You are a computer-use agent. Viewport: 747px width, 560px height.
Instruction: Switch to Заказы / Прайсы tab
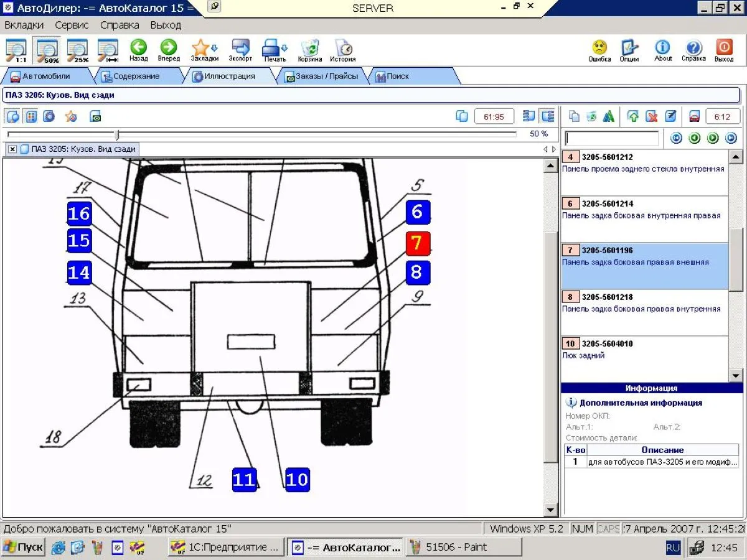(322, 76)
